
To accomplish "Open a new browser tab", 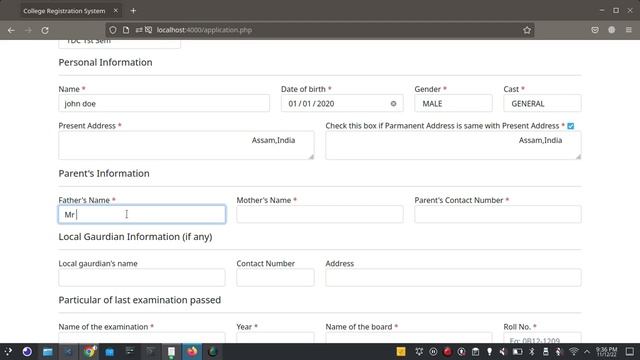I will 133,11.
